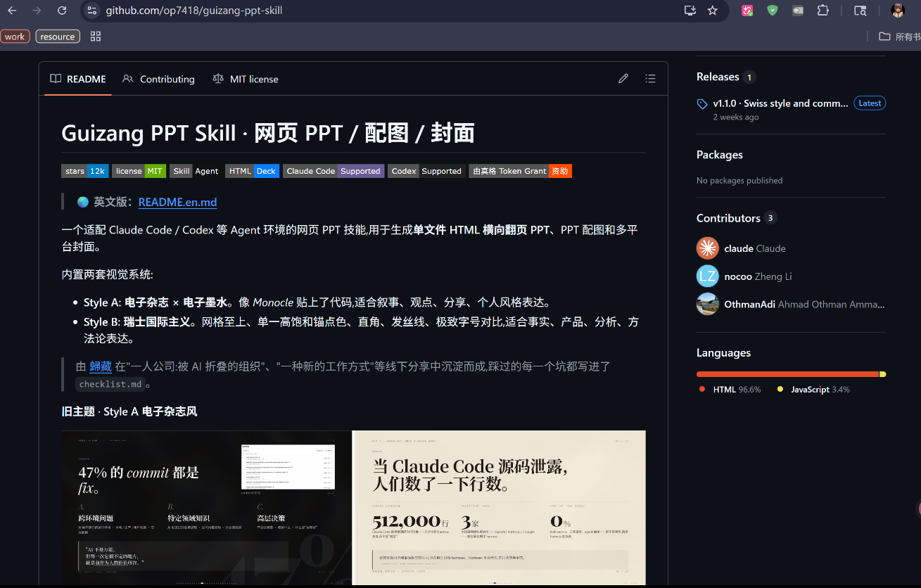
Task: Click the Contributors count badge '3'
Action: [x=770, y=218]
